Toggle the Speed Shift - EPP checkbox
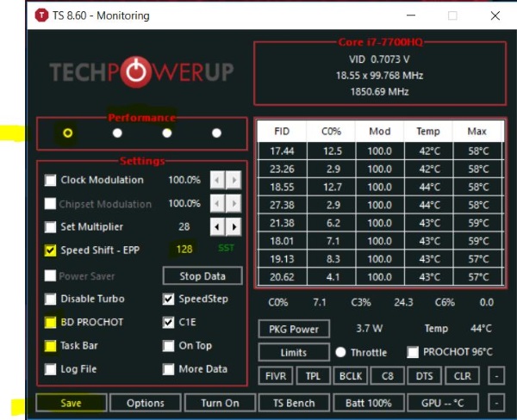This screenshot has width=517, height=420. tap(51, 250)
